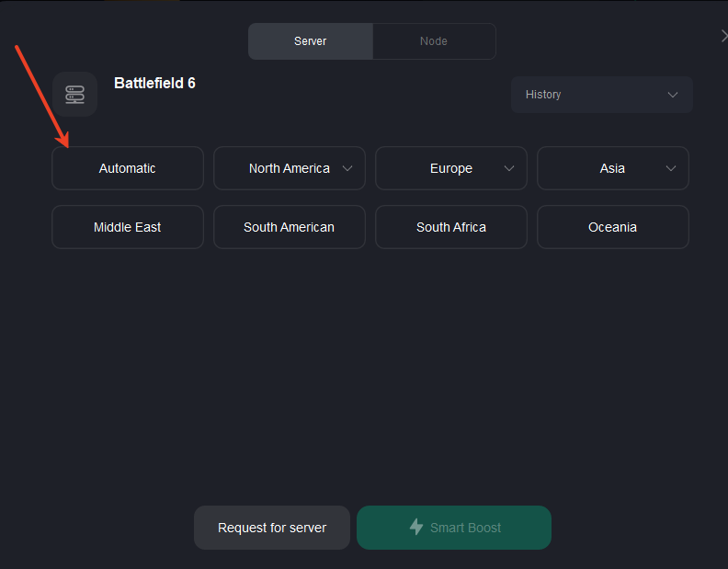The image size is (728, 569).
Task: Start Smart Boost
Action: [x=454, y=528]
